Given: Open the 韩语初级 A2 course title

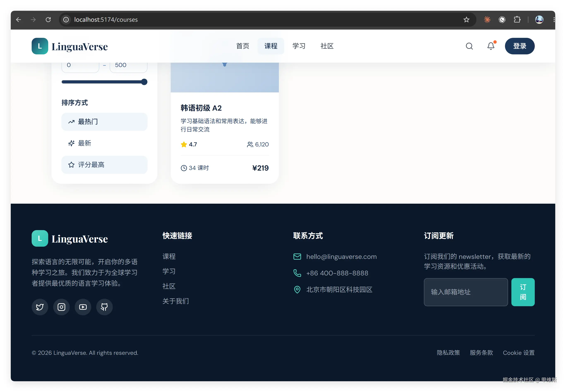Looking at the screenshot, I should click(201, 108).
